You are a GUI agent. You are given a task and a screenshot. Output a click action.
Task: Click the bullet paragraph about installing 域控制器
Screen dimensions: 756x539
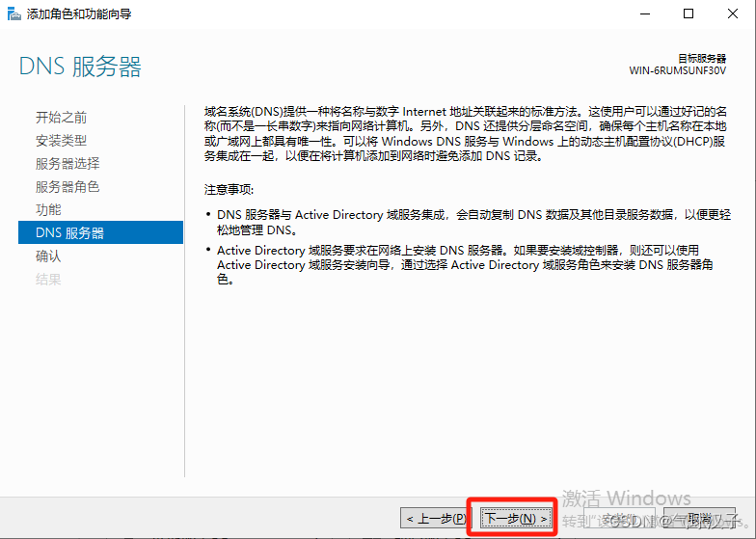[x=466, y=264]
